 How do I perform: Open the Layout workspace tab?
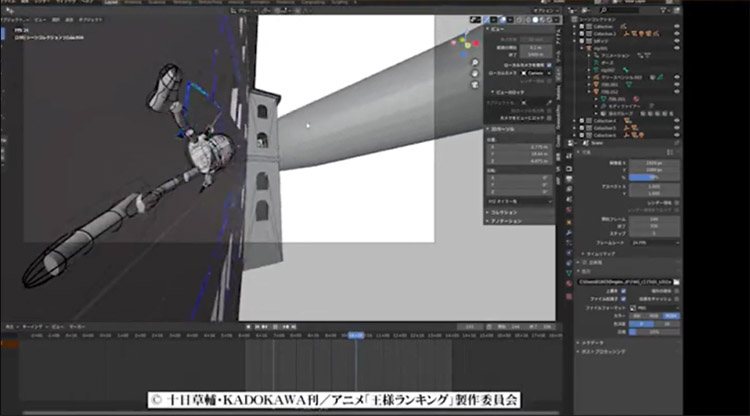coord(109,3)
